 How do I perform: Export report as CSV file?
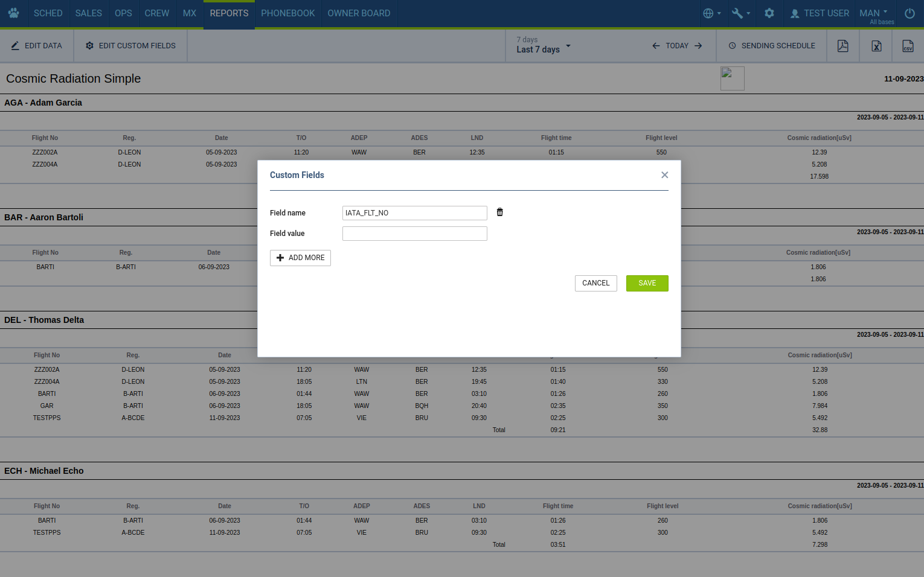[x=908, y=46]
